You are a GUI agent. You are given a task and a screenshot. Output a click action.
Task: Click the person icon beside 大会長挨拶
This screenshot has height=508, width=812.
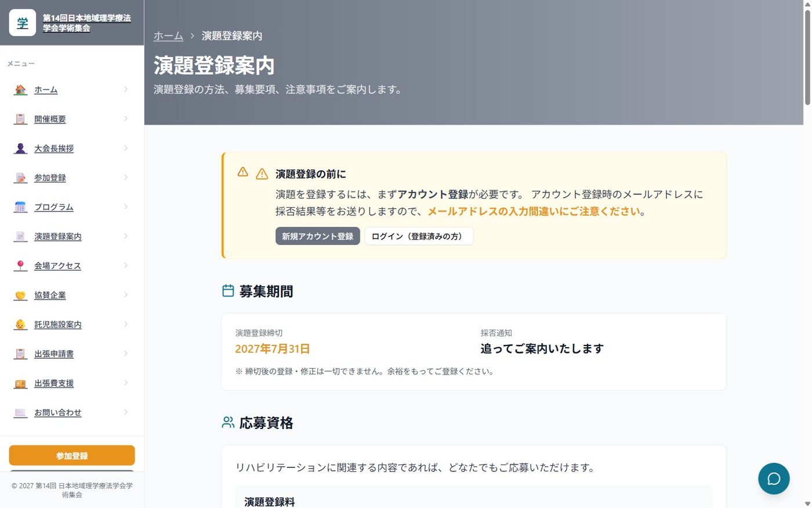20,149
